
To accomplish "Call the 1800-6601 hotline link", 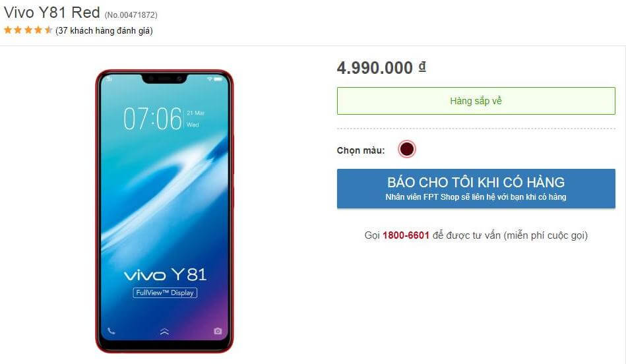I will (406, 235).
